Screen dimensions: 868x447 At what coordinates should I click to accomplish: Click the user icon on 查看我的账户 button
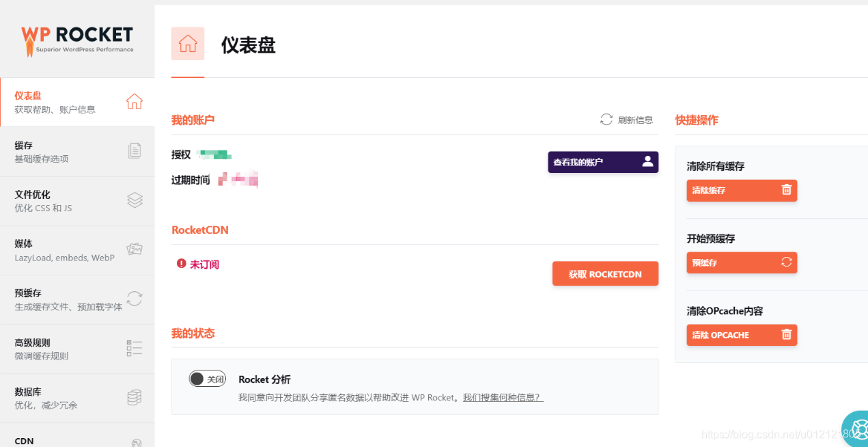[x=647, y=162]
